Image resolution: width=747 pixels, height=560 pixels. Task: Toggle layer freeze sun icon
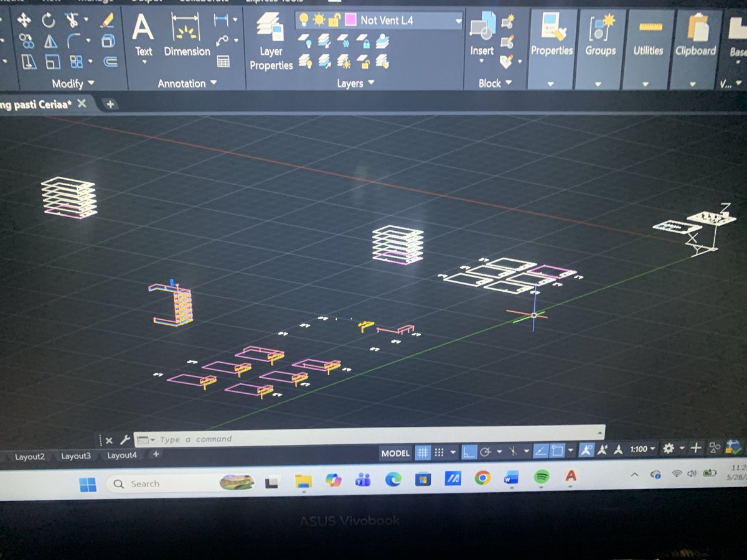[x=319, y=20]
